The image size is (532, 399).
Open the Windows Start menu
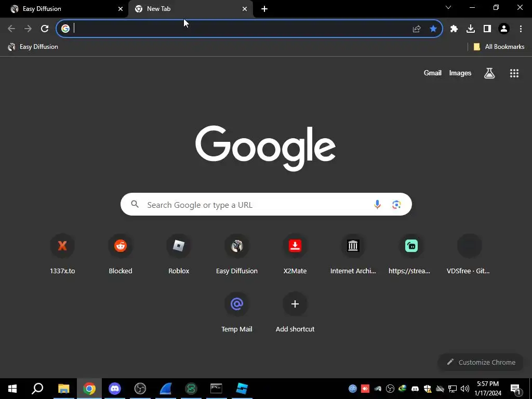tap(12, 389)
